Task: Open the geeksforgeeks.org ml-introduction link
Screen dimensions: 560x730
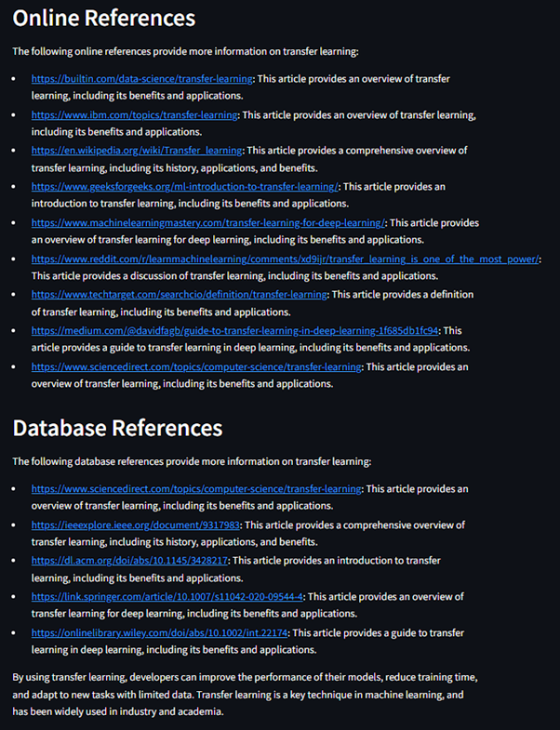Action: point(184,187)
